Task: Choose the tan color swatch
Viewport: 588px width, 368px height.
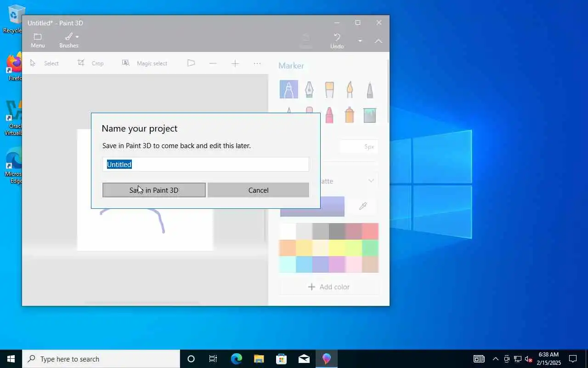Action: point(370,264)
